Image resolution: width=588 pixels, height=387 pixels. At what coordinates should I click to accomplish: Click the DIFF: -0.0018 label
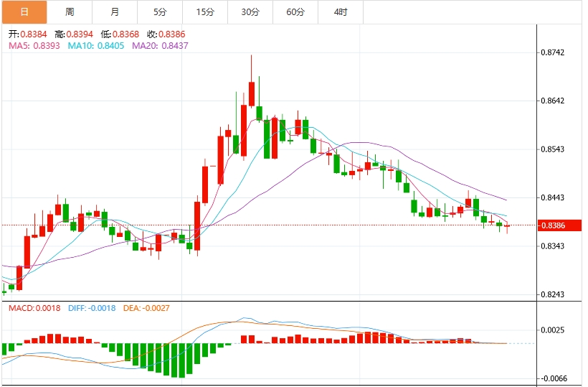[92, 308]
